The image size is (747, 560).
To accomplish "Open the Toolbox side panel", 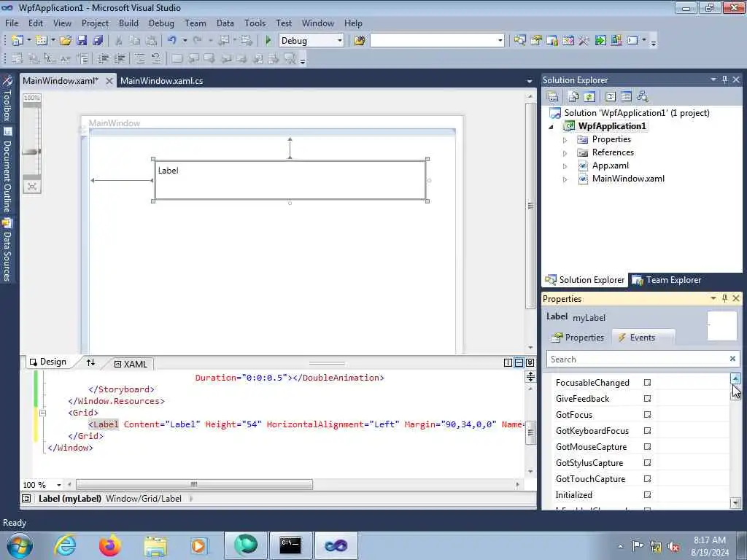I will click(7, 98).
